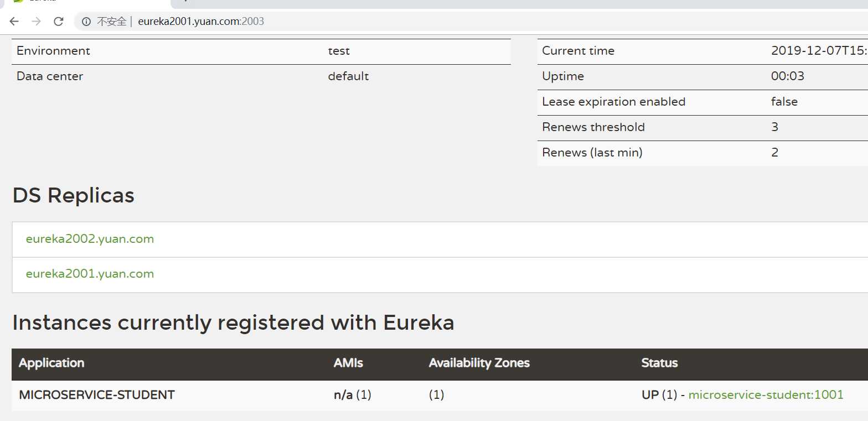Open the microservice-student:1001 instance link
This screenshot has width=868, height=421.
(766, 394)
